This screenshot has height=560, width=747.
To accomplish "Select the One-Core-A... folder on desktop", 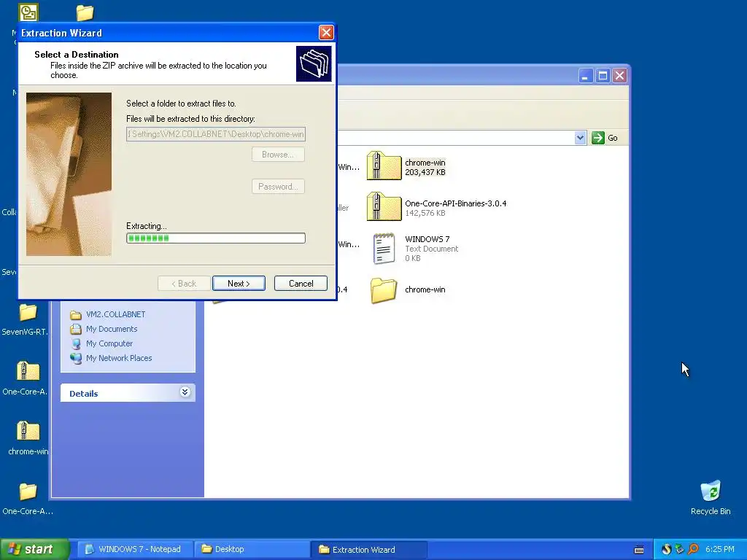I will [x=27, y=491].
